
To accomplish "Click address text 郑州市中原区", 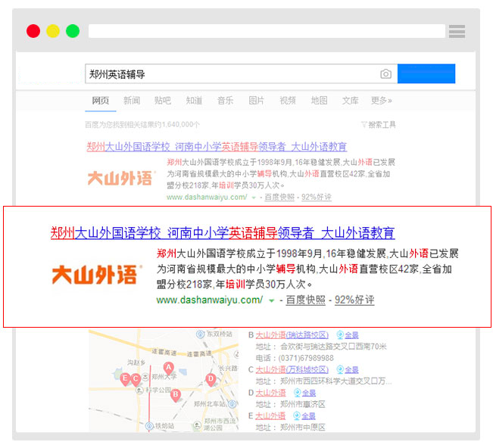I will 302,428.
